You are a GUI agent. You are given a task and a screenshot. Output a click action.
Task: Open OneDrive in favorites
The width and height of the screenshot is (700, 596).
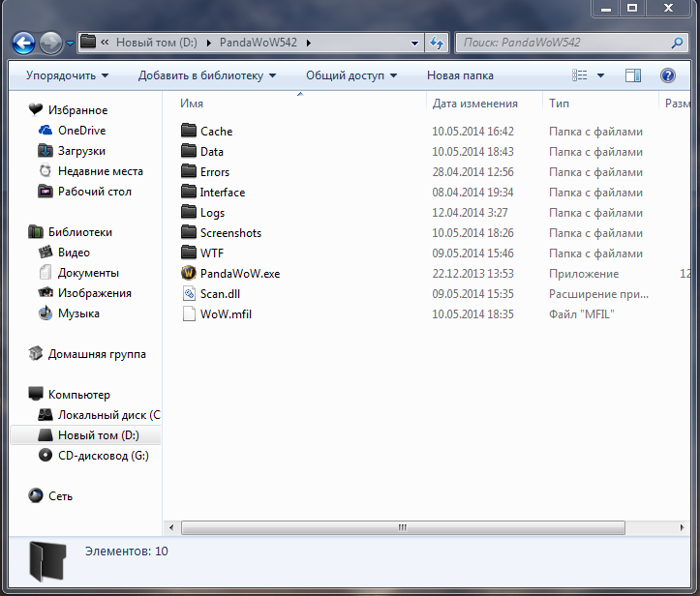[x=81, y=131]
